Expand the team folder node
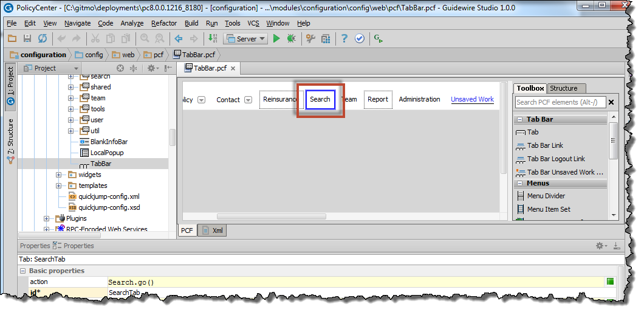The height and width of the screenshot is (312, 644). [x=70, y=99]
